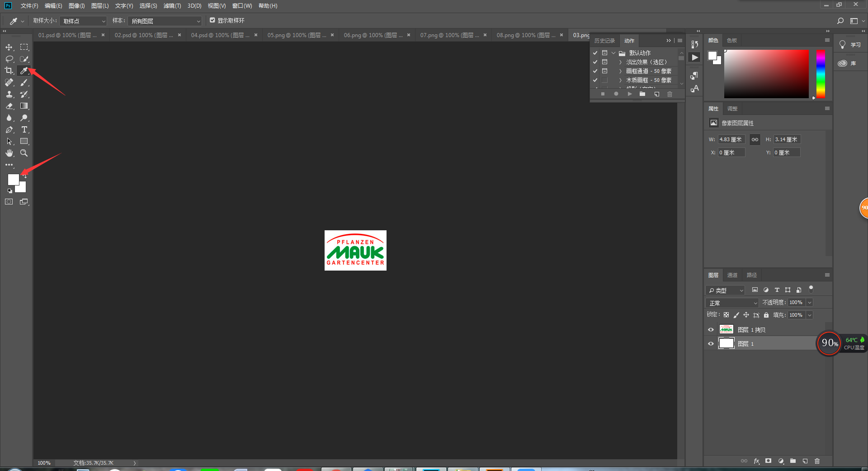This screenshot has height=471, width=868.
Task: Reset to default foreground and background colors
Action: 10,191
